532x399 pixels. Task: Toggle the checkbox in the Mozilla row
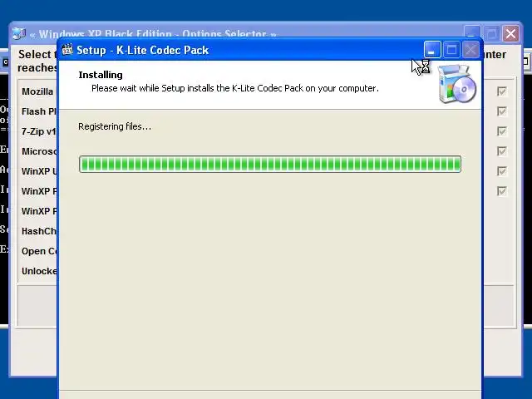pos(502,91)
